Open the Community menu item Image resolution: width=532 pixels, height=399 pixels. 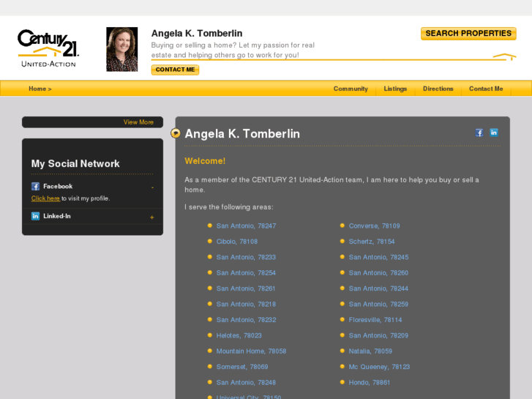point(351,89)
